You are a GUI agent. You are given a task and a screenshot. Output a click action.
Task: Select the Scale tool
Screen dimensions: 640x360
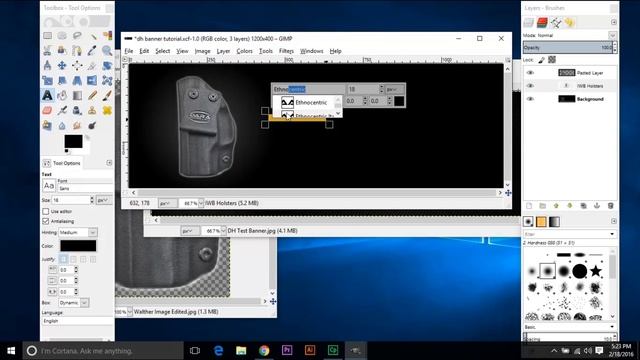coord(47,80)
